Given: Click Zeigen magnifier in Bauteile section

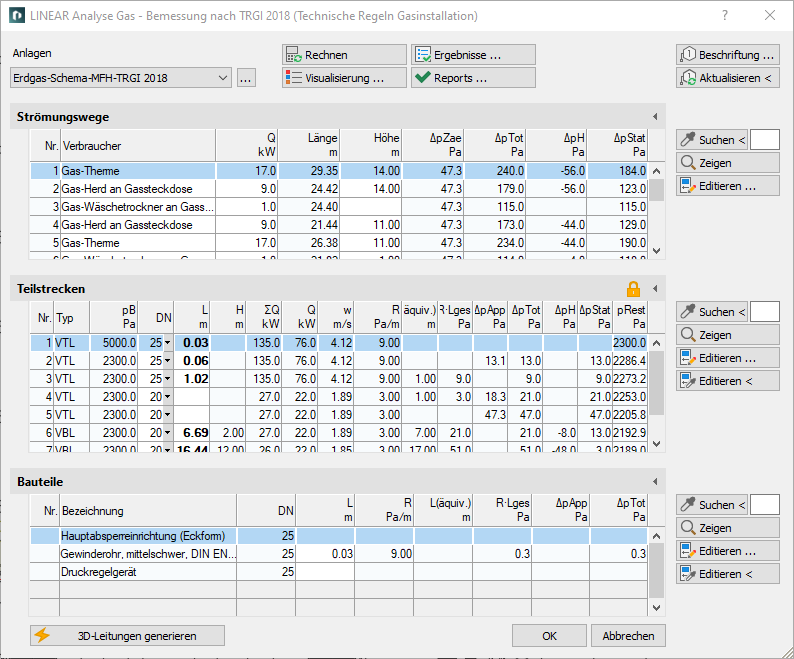Looking at the screenshot, I should tap(728, 528).
